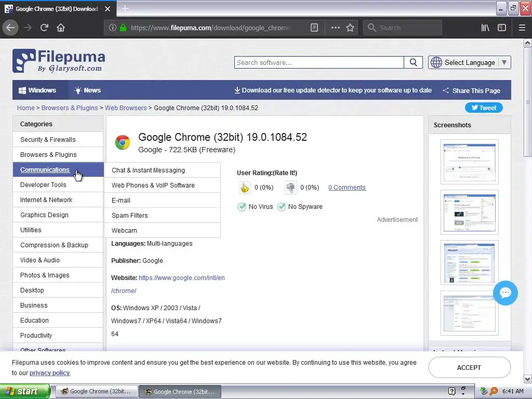This screenshot has width=532, height=399.
Task: Go back with the browser back arrow
Action: (x=10, y=28)
